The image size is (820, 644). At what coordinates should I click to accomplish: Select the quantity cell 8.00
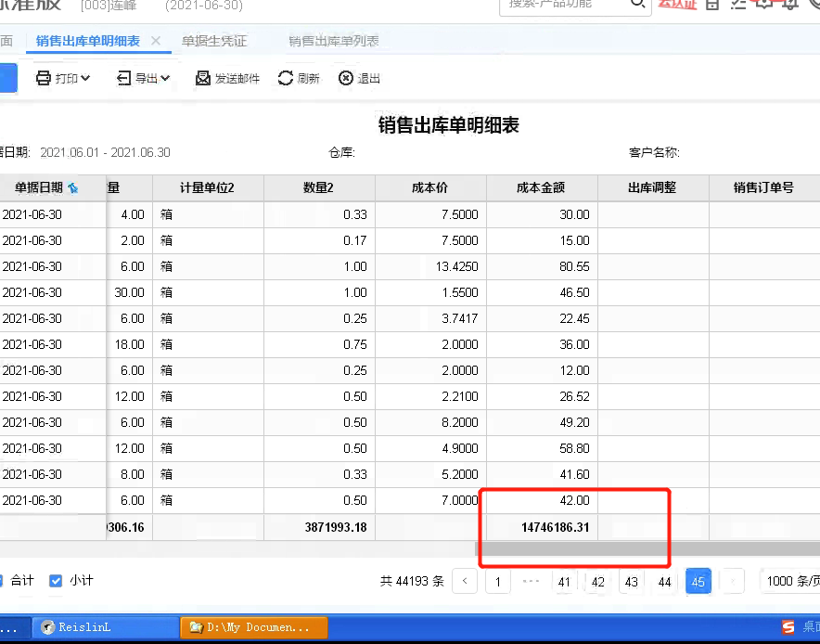129,474
